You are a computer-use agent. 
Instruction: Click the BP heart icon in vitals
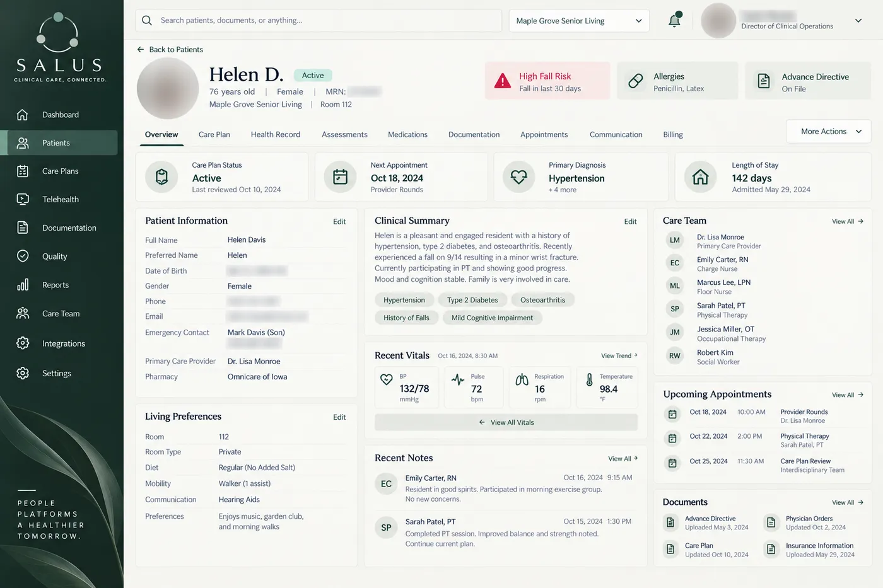pos(387,379)
